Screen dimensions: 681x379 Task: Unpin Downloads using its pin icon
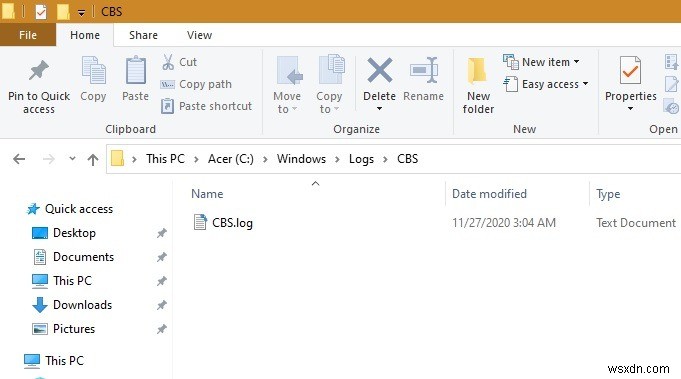pyautogui.click(x=162, y=305)
